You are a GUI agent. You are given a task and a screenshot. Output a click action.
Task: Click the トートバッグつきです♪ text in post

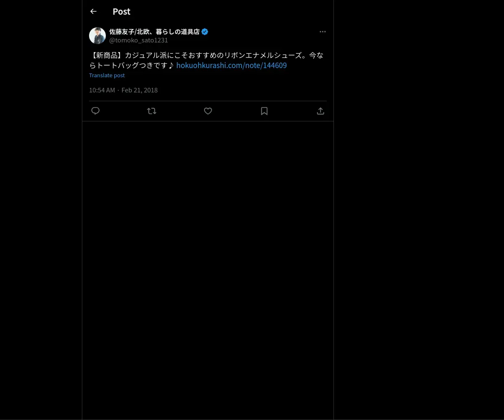click(x=135, y=65)
